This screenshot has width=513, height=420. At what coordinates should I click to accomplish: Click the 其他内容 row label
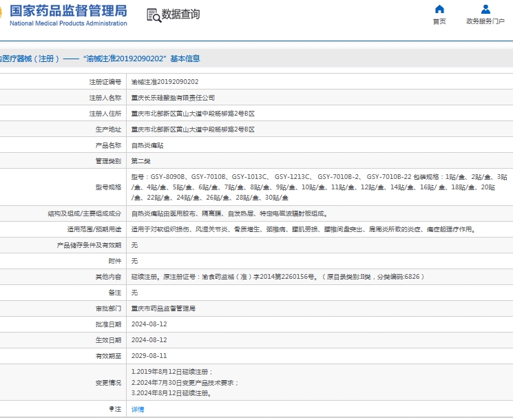108,277
